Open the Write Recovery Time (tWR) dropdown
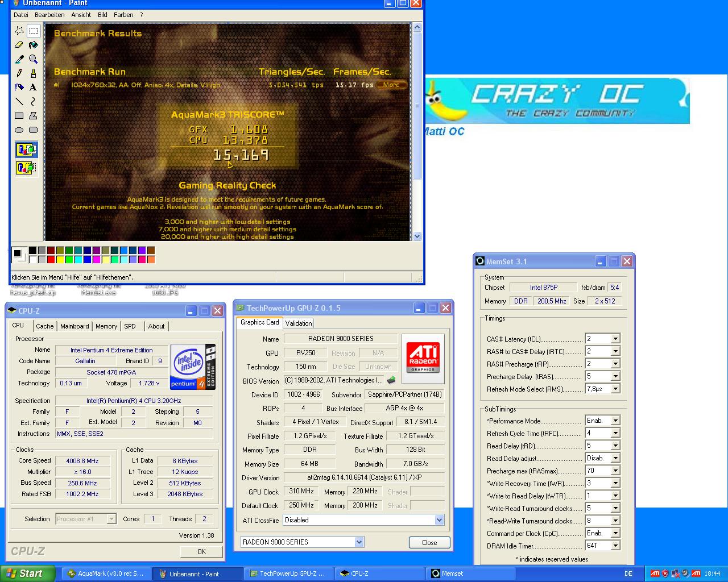 click(x=615, y=483)
